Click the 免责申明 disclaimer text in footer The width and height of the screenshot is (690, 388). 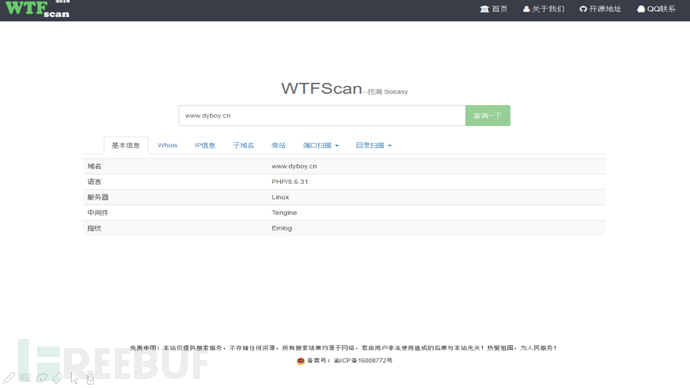click(343, 348)
